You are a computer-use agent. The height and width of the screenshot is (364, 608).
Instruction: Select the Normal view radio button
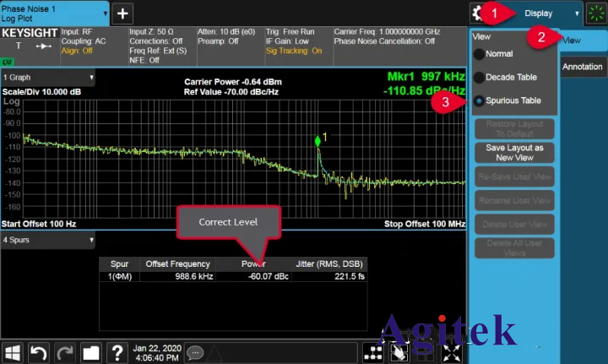coord(480,54)
